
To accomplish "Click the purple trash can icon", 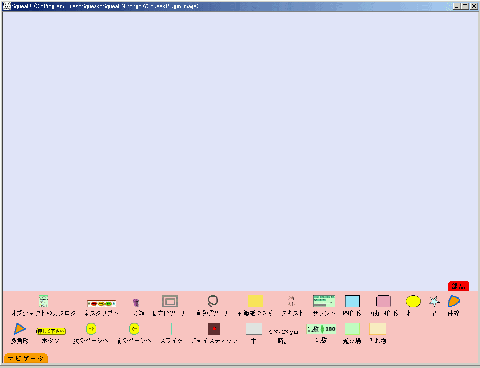I will pyautogui.click(x=136, y=302).
